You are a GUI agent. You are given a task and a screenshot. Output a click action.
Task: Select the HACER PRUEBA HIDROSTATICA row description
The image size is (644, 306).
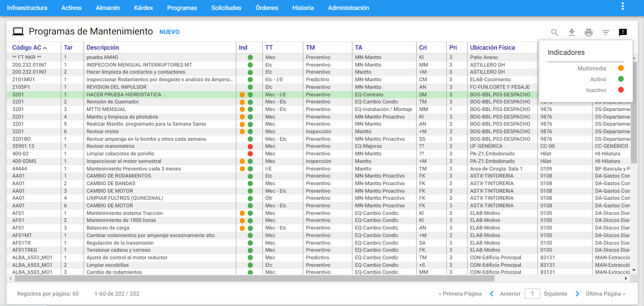(x=124, y=95)
